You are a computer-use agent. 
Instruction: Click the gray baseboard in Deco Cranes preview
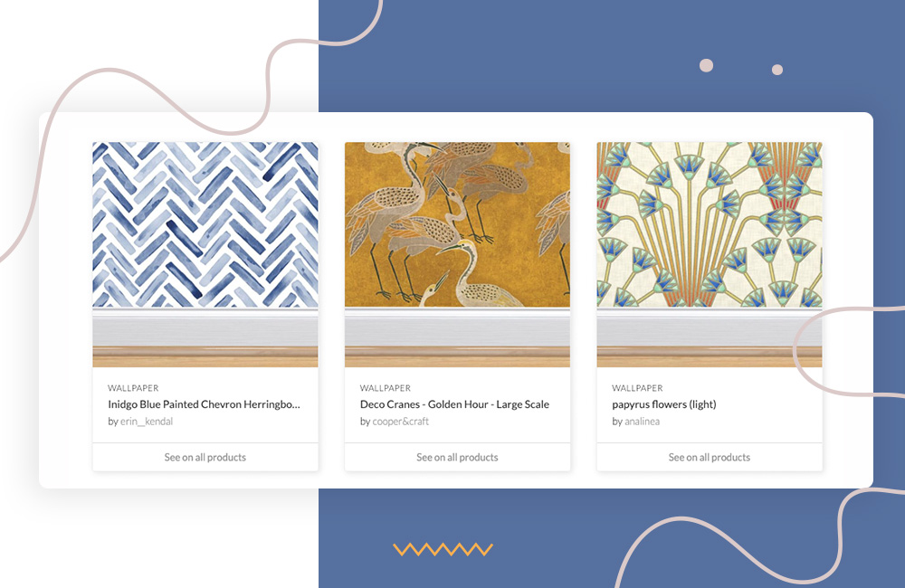(457, 327)
